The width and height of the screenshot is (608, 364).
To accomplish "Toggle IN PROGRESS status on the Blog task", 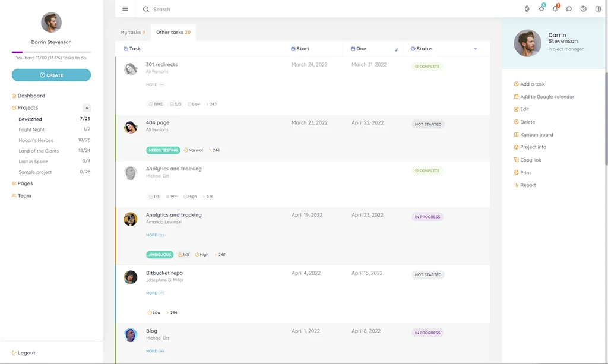I will click(427, 333).
